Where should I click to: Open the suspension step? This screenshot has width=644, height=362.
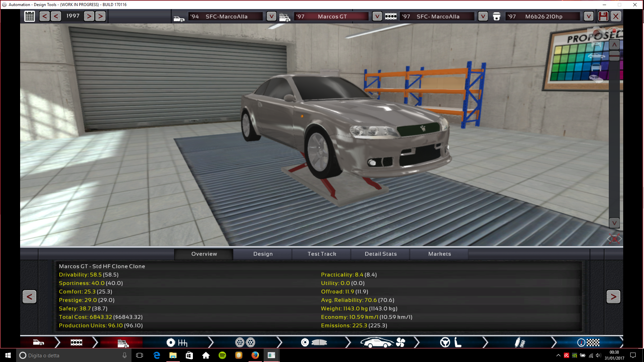click(520, 343)
